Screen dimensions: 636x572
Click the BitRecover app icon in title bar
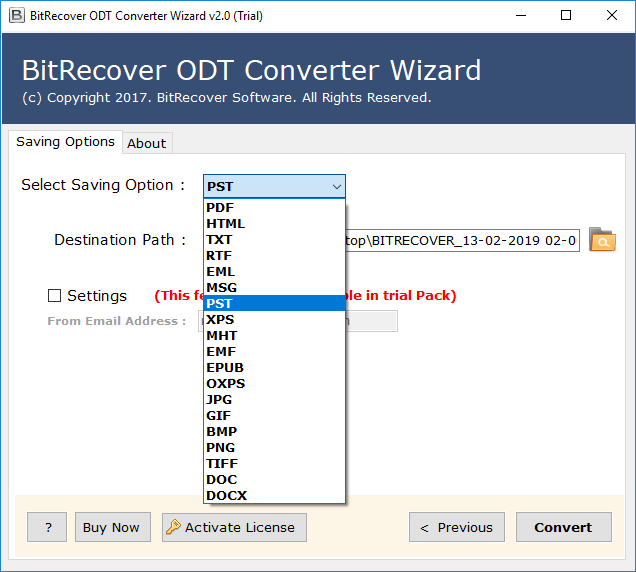tap(17, 16)
